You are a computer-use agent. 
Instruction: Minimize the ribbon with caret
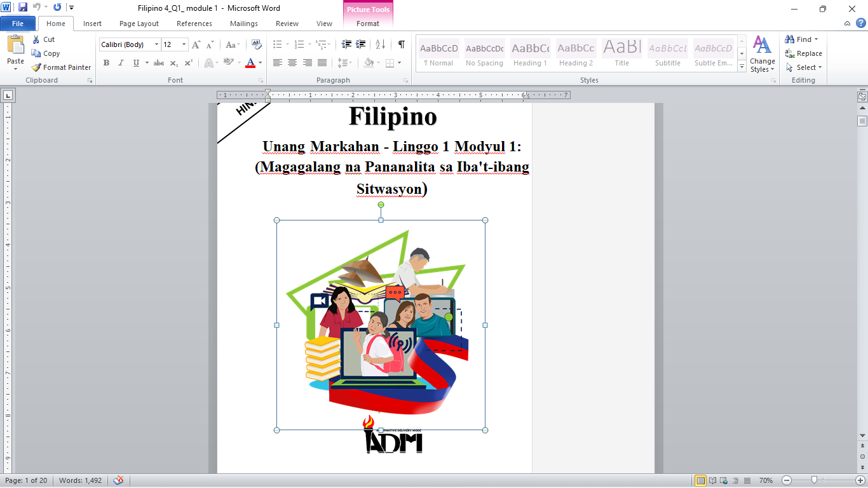[847, 24]
